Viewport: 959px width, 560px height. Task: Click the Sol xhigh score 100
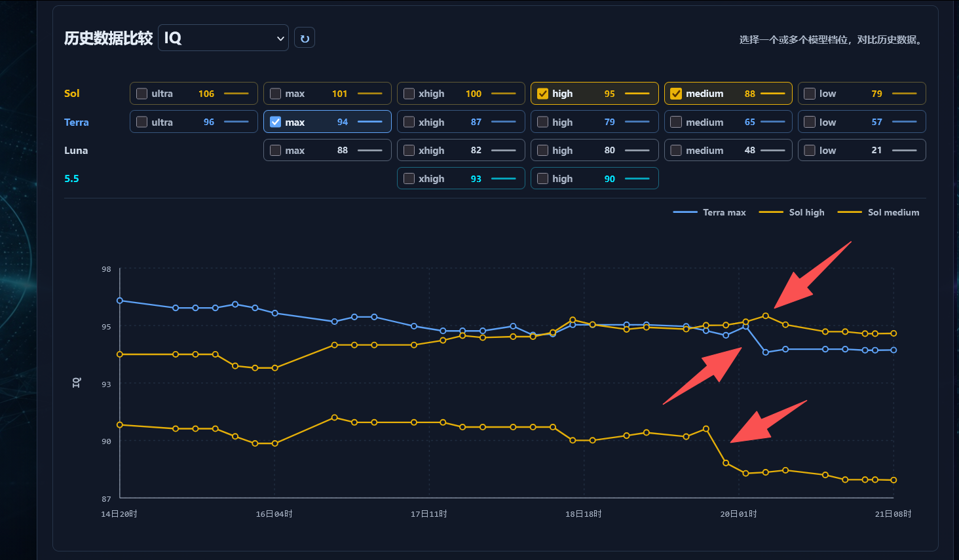(474, 94)
